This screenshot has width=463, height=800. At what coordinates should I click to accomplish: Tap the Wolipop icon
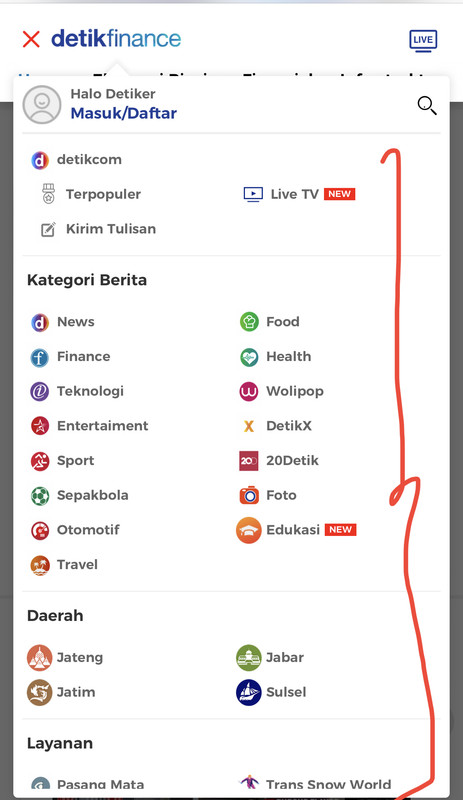pyautogui.click(x=249, y=392)
